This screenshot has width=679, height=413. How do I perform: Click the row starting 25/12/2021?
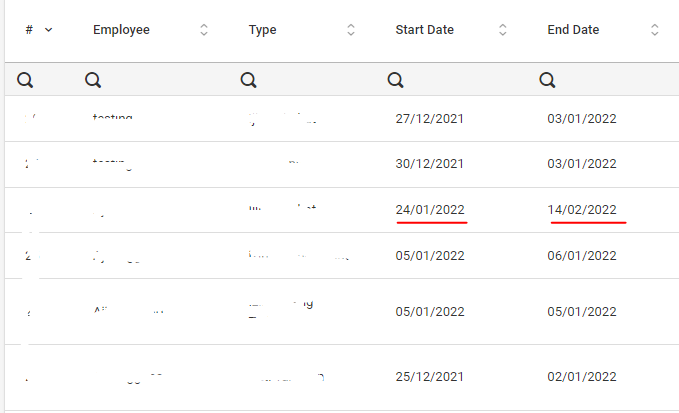430,376
